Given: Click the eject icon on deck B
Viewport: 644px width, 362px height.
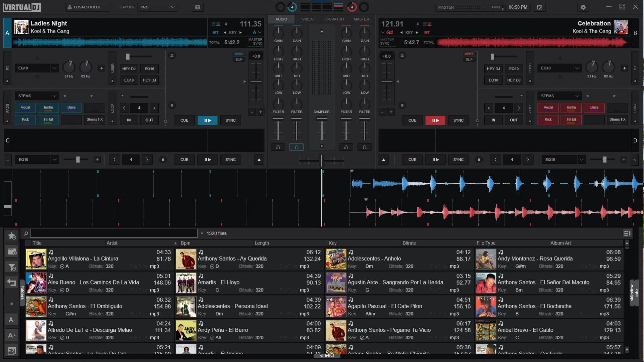Looking at the screenshot, I should click(x=402, y=55).
